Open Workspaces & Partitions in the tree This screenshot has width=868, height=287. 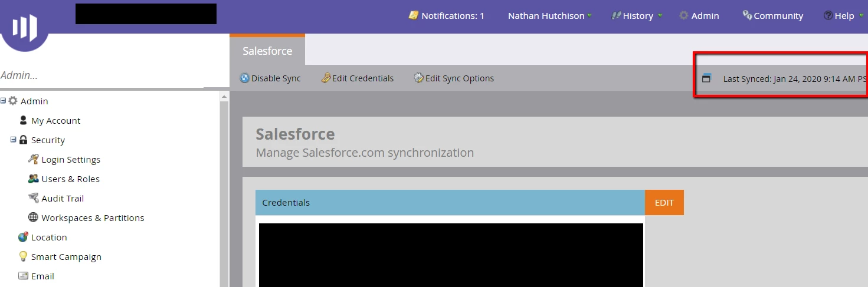click(93, 217)
